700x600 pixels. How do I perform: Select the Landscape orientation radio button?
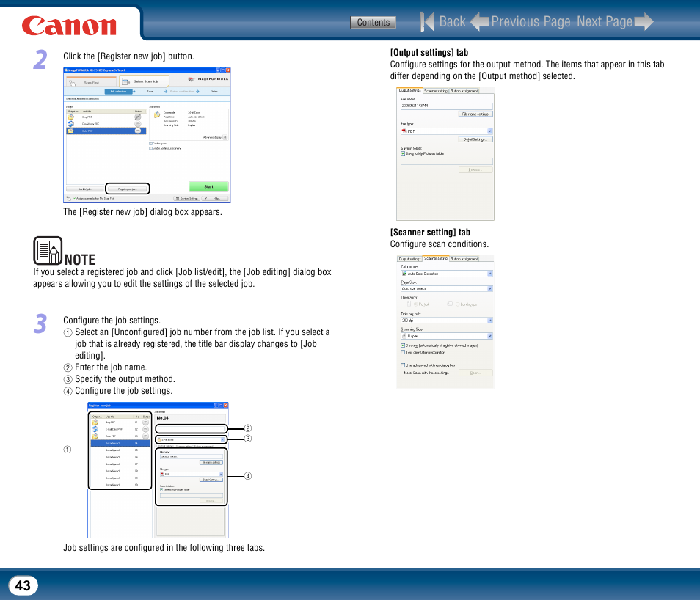click(458, 304)
